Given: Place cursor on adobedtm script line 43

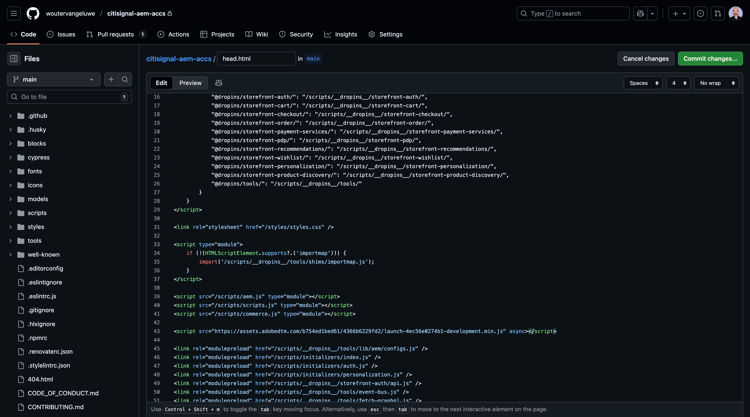Looking at the screenshot, I should (x=364, y=331).
